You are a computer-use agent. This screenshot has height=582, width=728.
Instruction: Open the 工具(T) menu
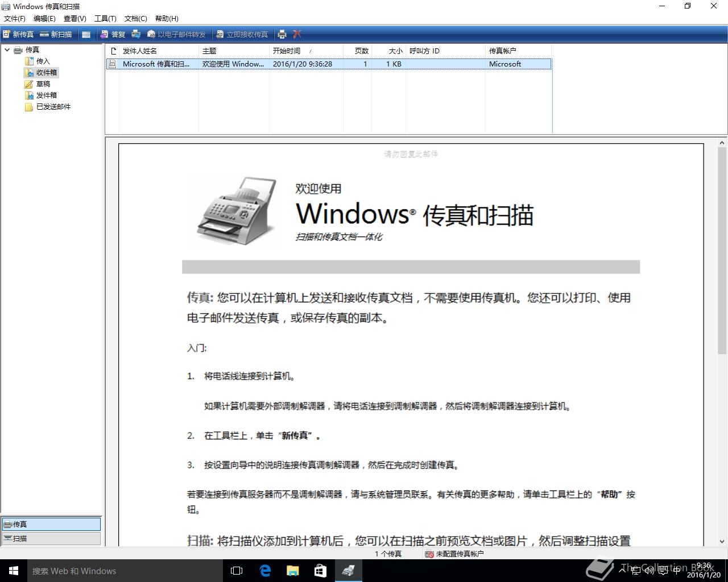(x=105, y=18)
